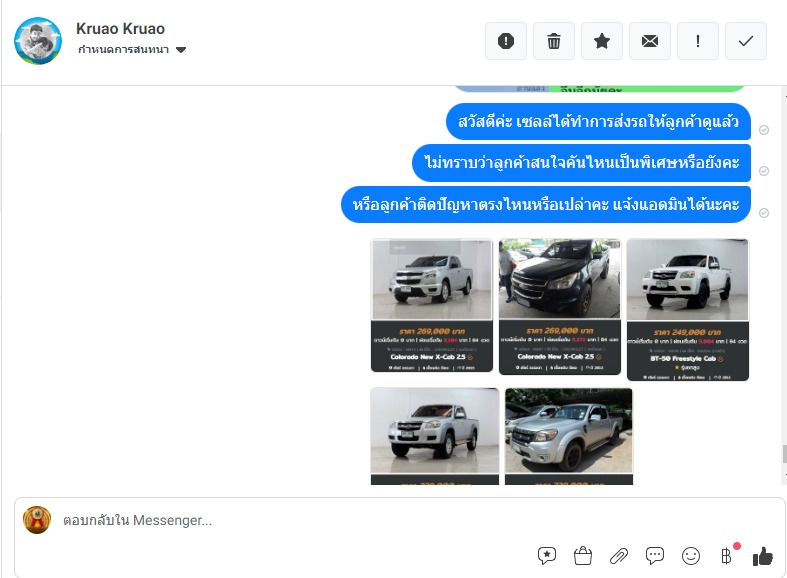Click delivered status icon beside ไม่ทราบว่า message

(764, 171)
